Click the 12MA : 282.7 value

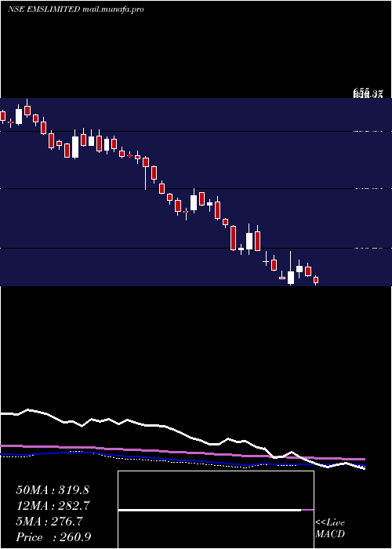click(53, 506)
